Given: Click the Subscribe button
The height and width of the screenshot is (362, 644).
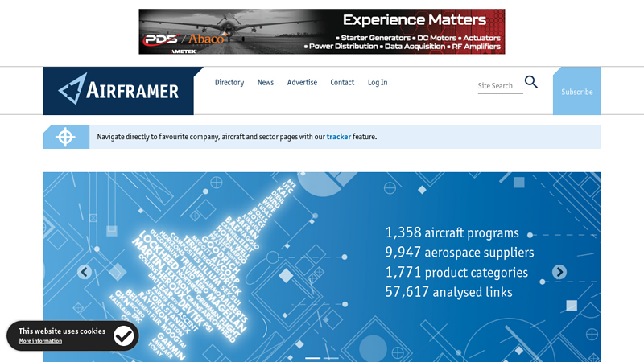Looking at the screenshot, I should (577, 91).
